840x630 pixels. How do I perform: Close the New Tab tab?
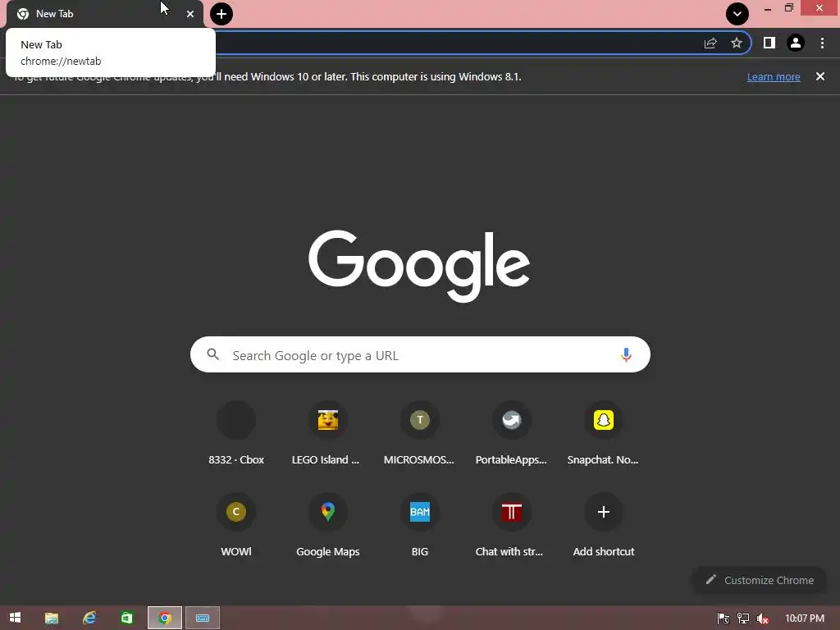190,14
